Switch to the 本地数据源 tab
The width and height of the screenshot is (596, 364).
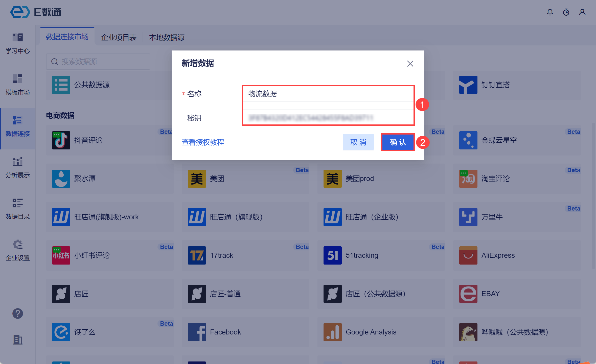click(x=167, y=37)
